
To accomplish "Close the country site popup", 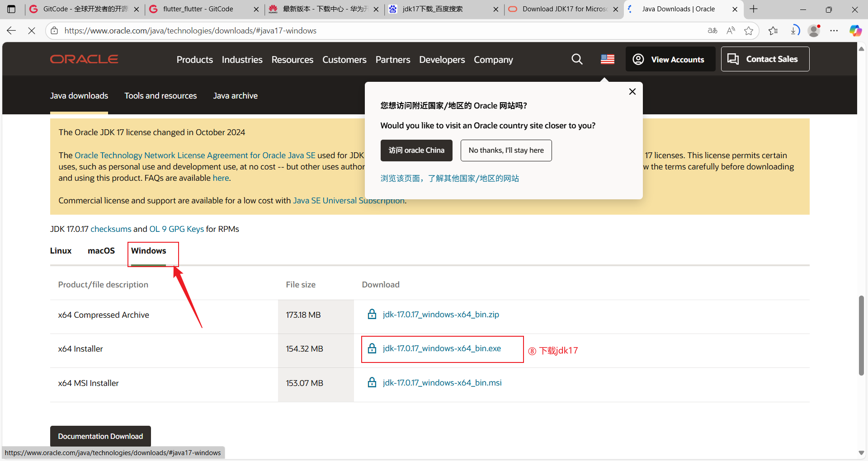I will (632, 91).
